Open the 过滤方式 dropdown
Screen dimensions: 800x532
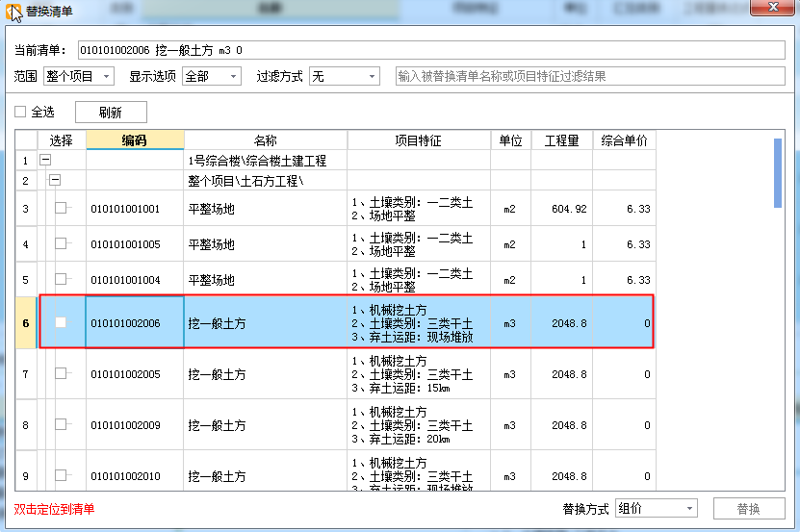point(344,76)
